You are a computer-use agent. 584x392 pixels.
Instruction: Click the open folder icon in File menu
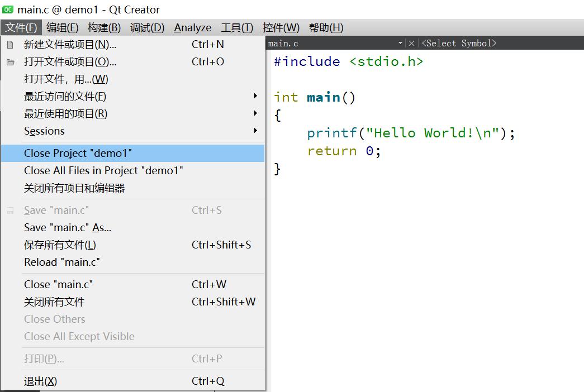[10, 62]
